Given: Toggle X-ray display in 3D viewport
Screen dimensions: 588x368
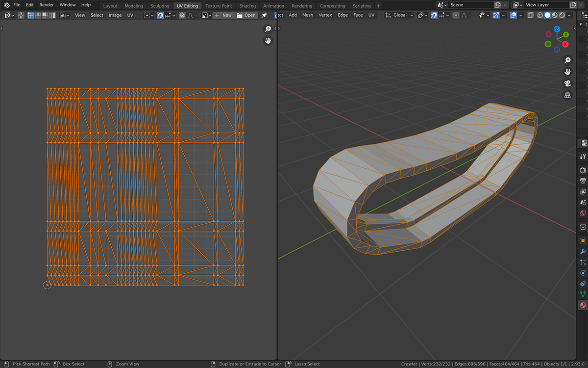Looking at the screenshot, I should point(531,15).
